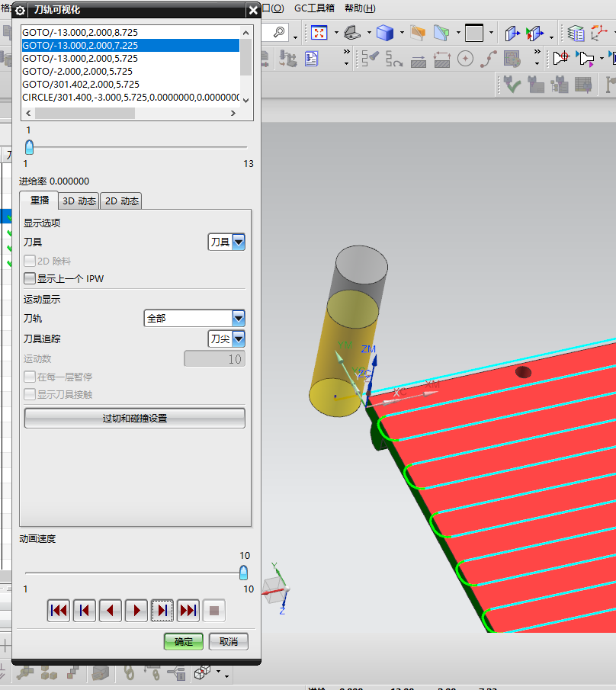
Task: Click the gray view orientation icon in toolbar
Action: pos(352,33)
